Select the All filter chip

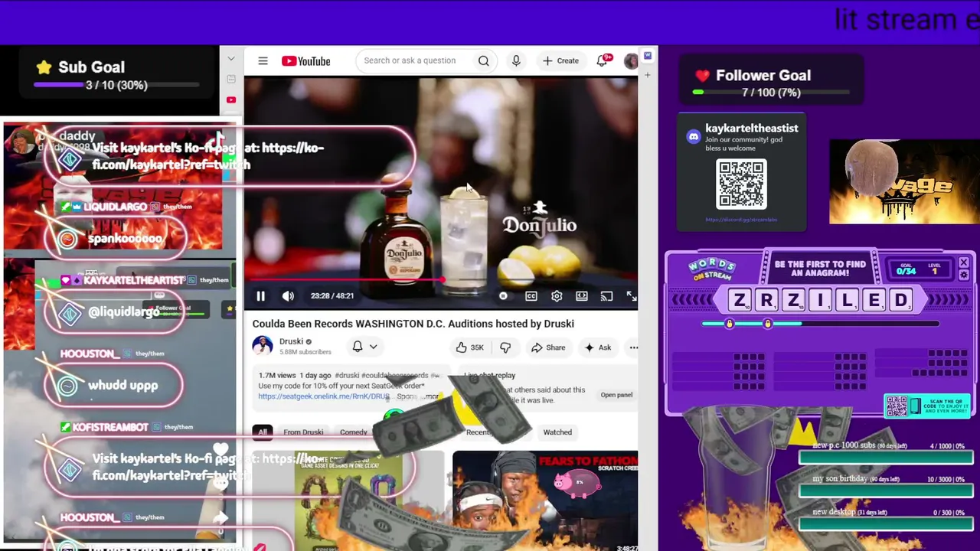(x=263, y=432)
